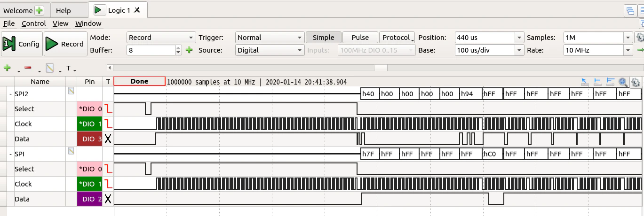Click the green plus on the Welcome tab
This screenshot has height=216, width=644.
point(39,10)
